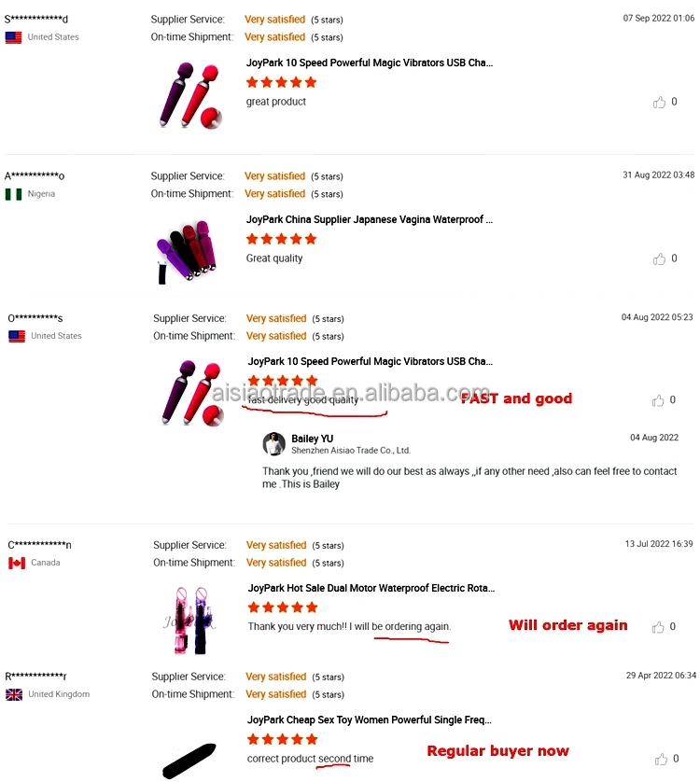The width and height of the screenshot is (700, 782).
Task: Click the Canada flag icon
Action: coord(17,564)
